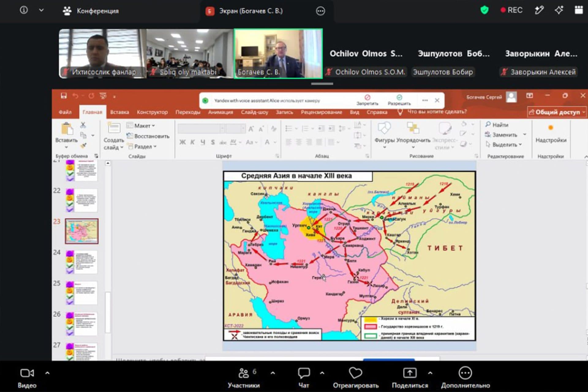Image resolution: width=588 pixels, height=392 pixels.
Task: Expand the Поделиться options caret
Action: click(430, 373)
